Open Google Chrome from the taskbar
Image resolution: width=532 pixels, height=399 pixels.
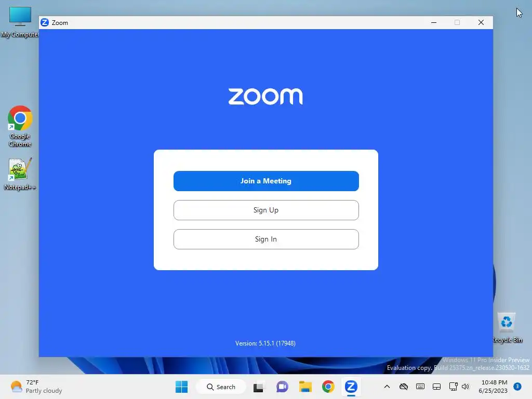328,387
